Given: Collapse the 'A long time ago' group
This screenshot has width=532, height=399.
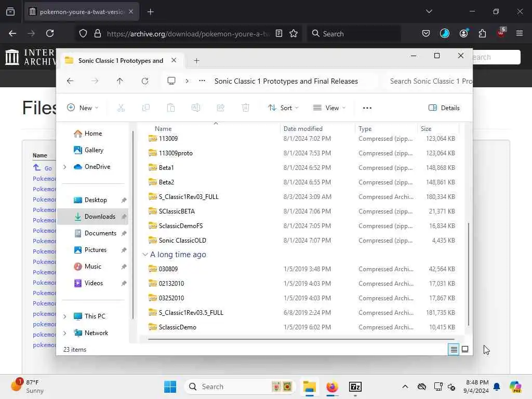Looking at the screenshot, I should click(x=145, y=255).
